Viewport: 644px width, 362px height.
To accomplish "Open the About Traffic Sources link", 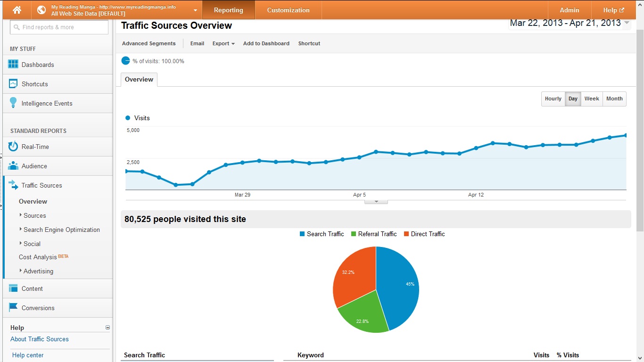I will tap(40, 339).
